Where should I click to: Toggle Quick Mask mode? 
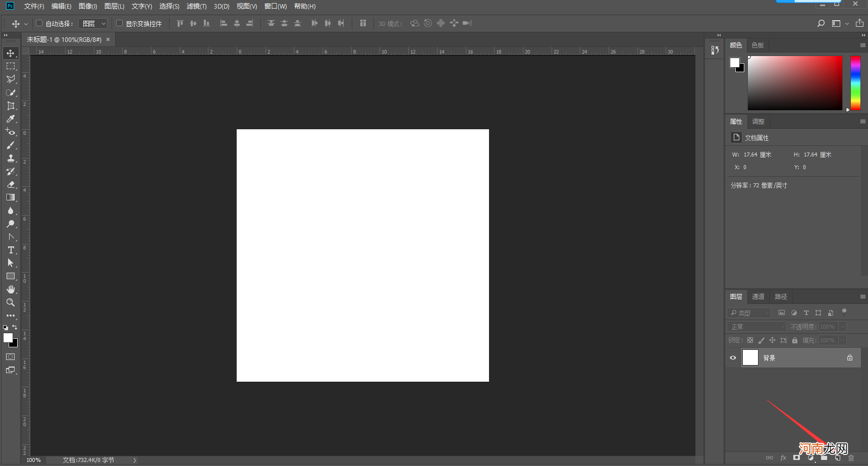click(11, 357)
